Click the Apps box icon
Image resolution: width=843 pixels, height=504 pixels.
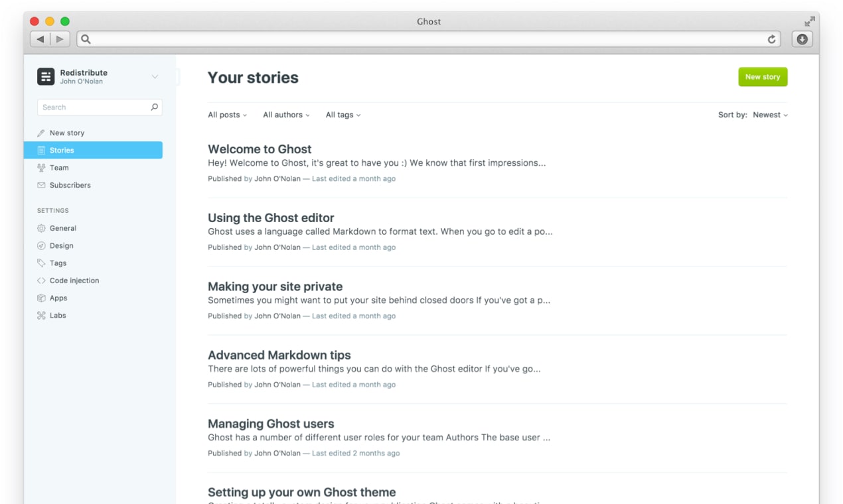pos(41,298)
